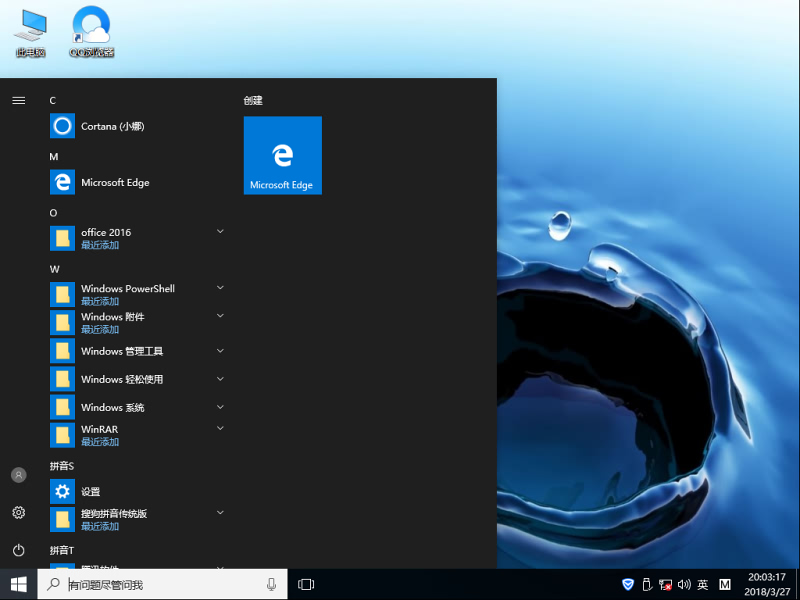The image size is (800, 600).
Task: Open the Windows 系统 folder icon
Action: click(x=62, y=407)
